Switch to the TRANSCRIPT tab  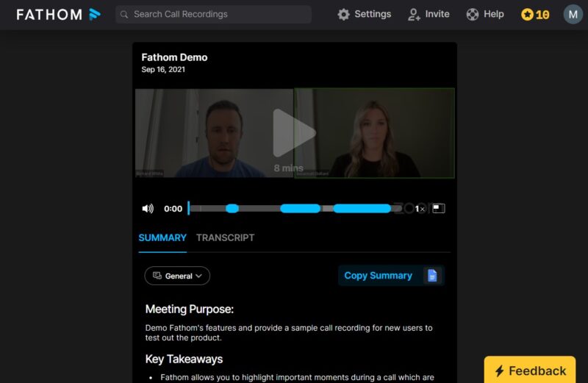pyautogui.click(x=226, y=238)
